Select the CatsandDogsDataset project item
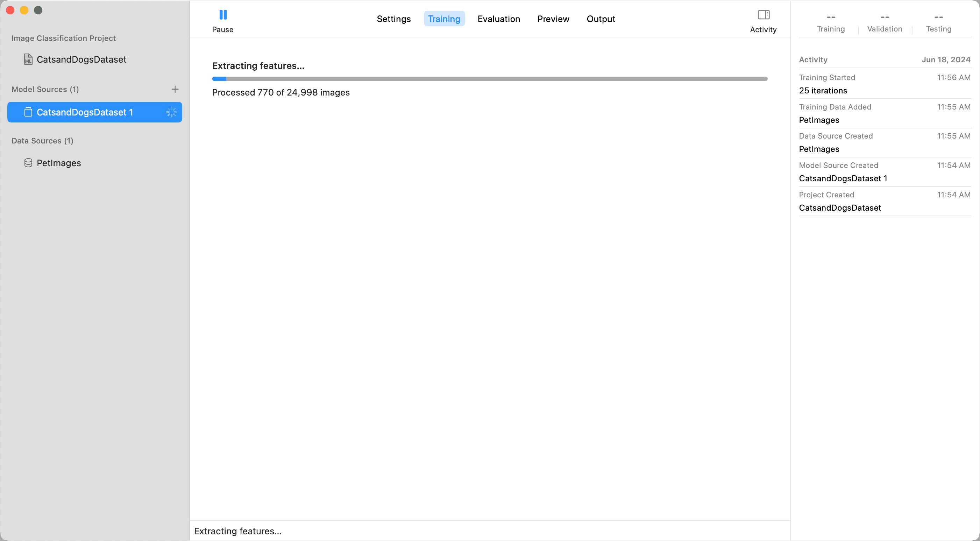The image size is (980, 541). [x=81, y=59]
